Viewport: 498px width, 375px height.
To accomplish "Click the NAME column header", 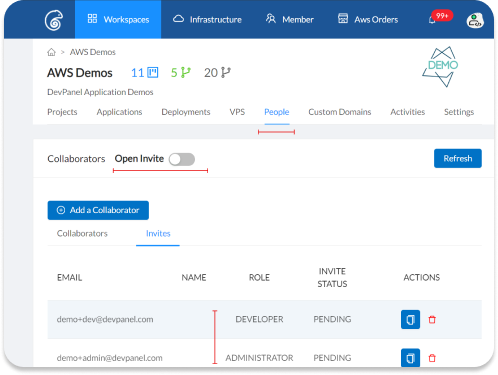I will 194,278.
